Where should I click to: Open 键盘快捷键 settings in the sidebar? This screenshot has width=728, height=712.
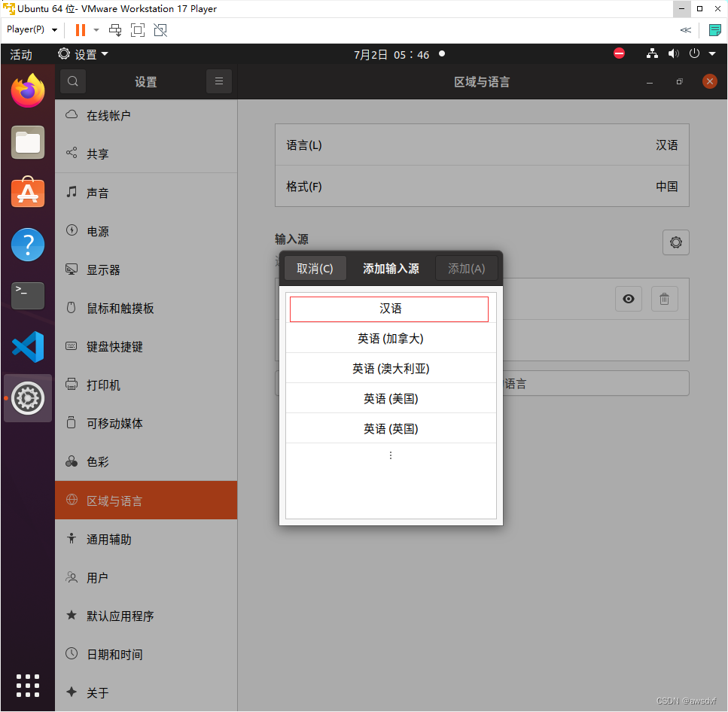(x=146, y=347)
